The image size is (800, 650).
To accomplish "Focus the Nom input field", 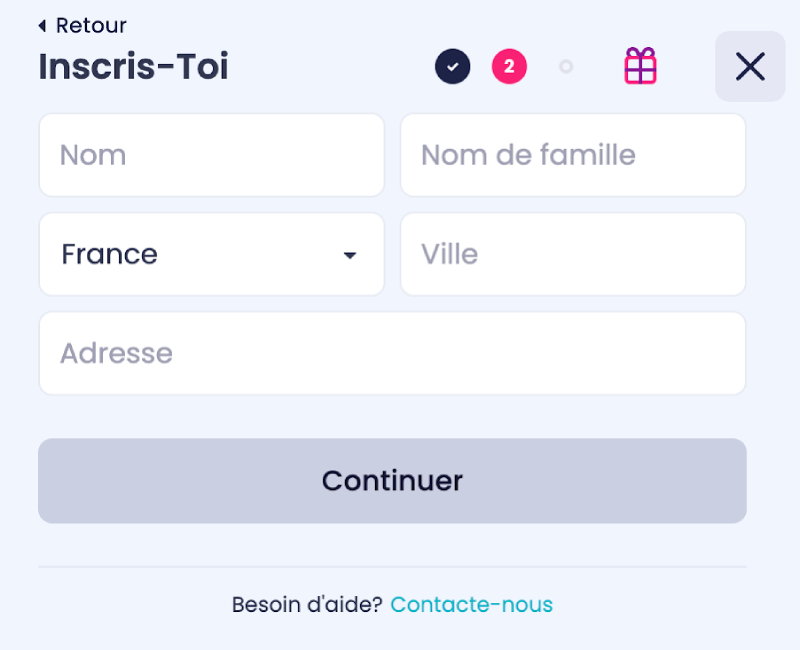I will (211, 155).
